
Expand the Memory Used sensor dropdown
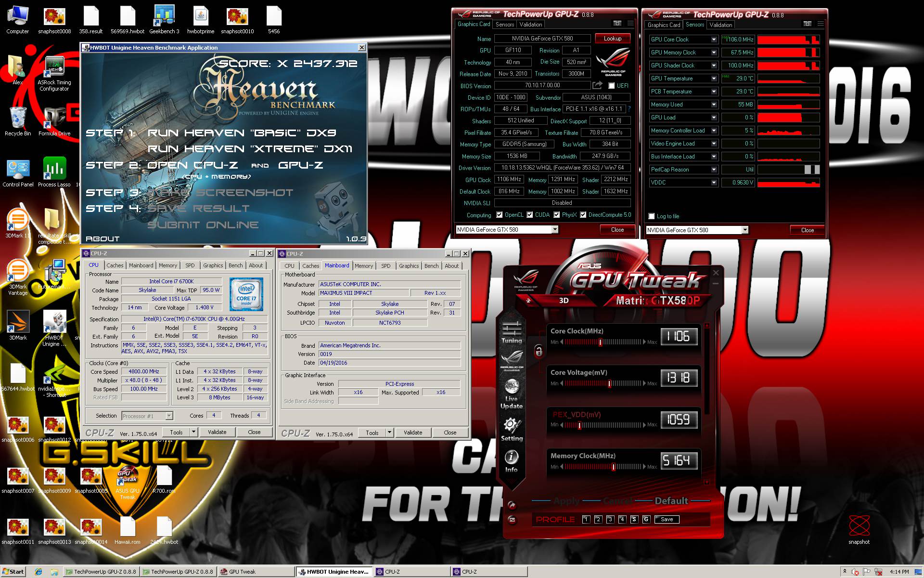(x=714, y=105)
